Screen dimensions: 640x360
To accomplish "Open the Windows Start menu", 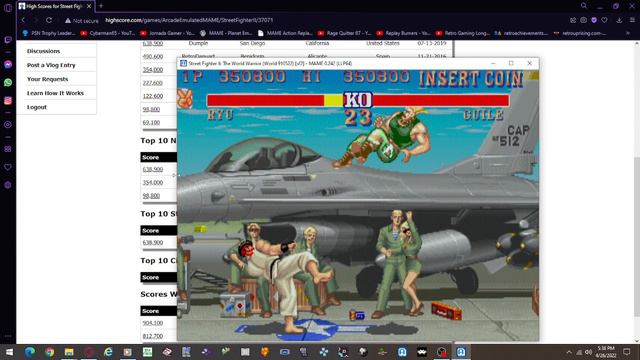I will [x=9, y=352].
